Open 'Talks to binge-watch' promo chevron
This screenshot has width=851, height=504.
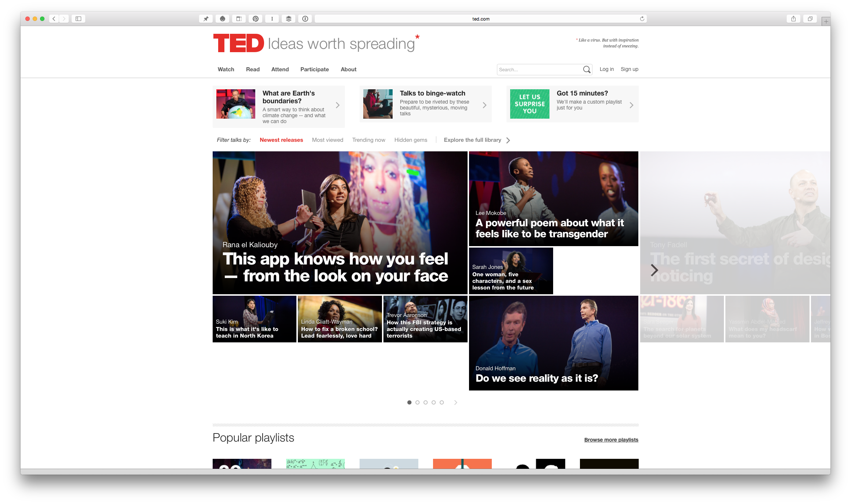click(484, 105)
